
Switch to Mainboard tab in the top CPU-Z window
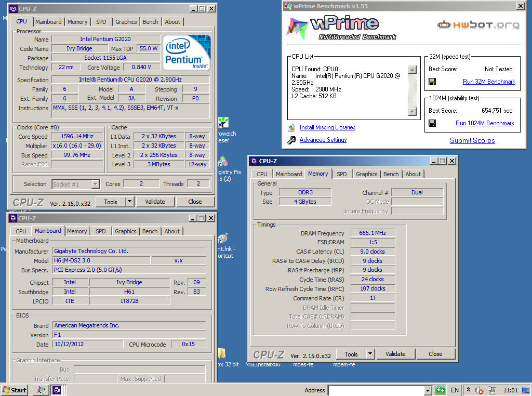coord(48,22)
